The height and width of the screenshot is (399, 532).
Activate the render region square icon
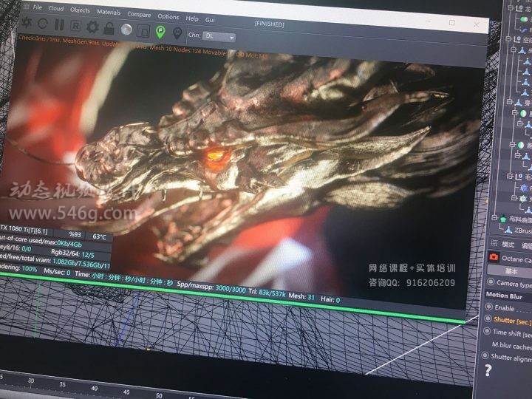tap(143, 32)
